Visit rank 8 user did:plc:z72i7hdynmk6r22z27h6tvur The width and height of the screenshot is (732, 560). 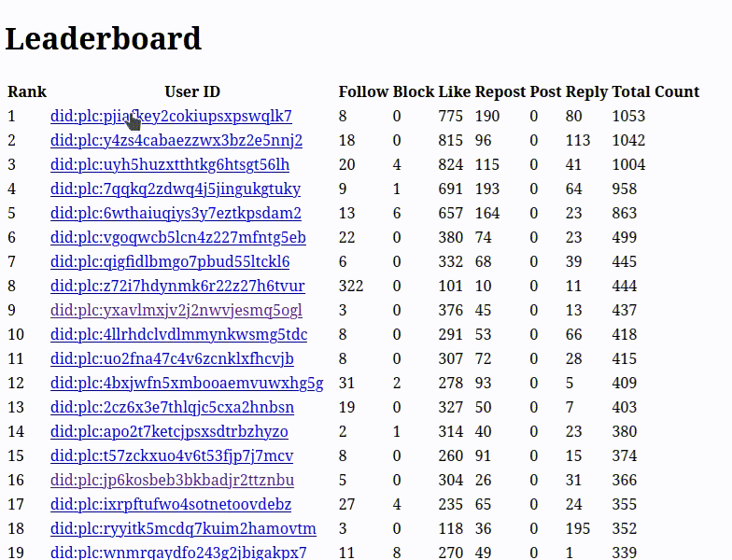coord(177,287)
